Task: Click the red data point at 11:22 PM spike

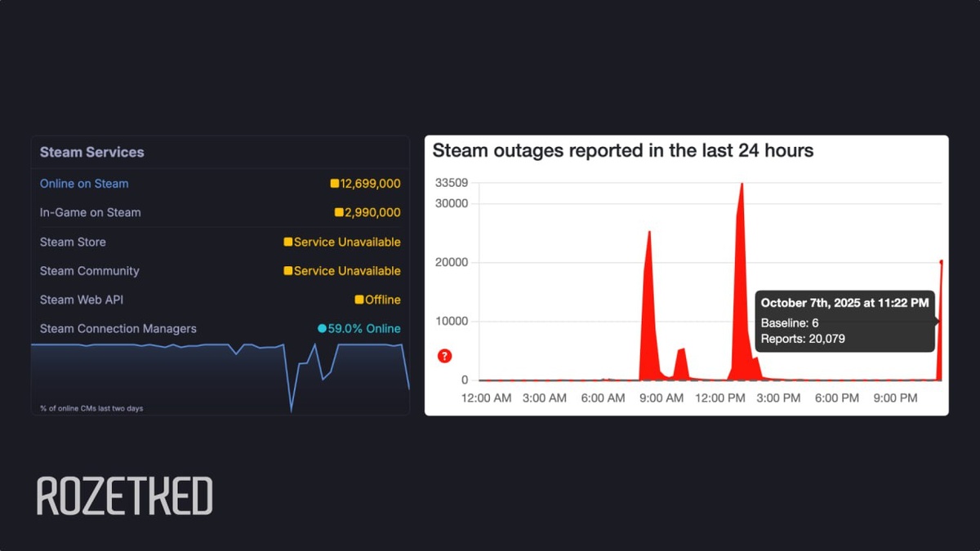Action: click(942, 261)
